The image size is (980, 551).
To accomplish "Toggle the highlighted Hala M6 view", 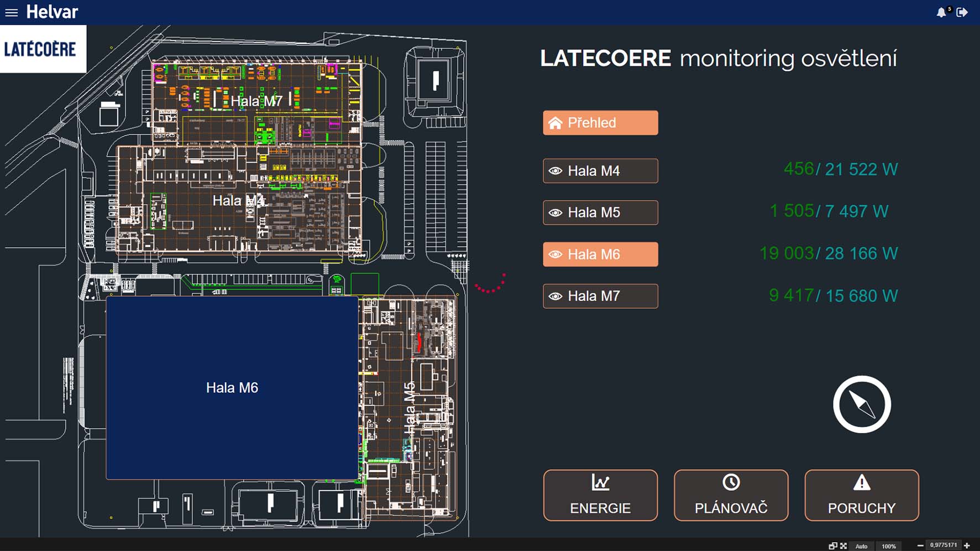I will coord(600,254).
